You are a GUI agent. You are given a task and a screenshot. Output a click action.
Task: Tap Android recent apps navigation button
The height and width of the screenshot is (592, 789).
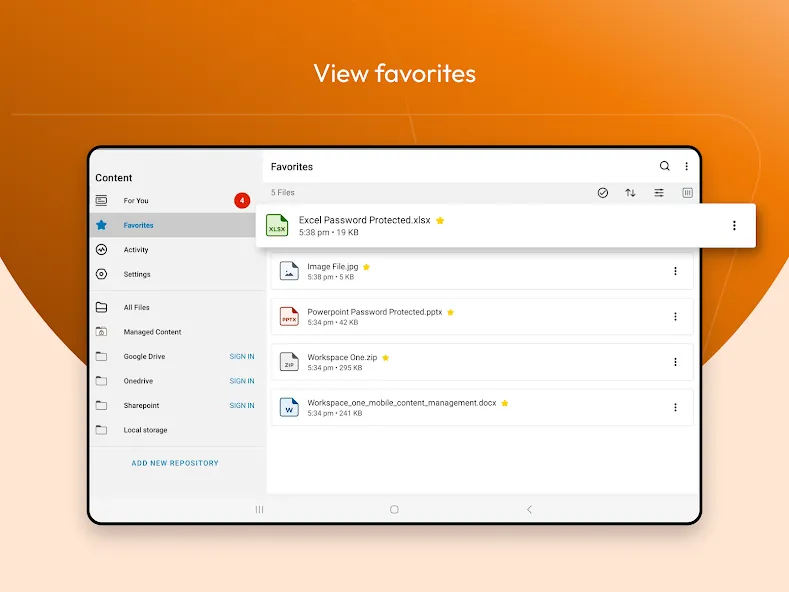(259, 509)
